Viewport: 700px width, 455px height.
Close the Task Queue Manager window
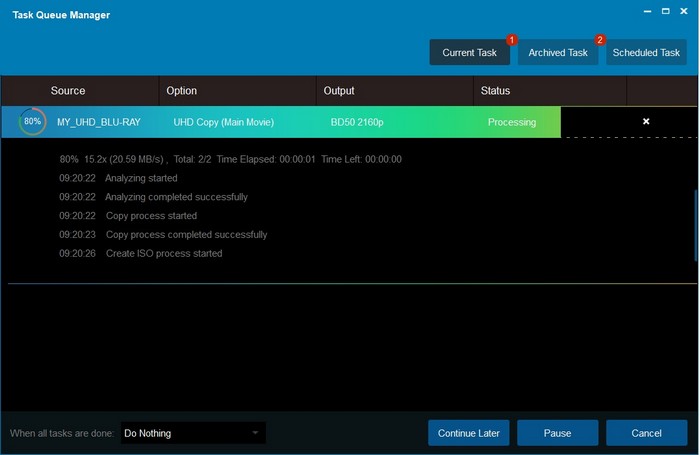683,11
